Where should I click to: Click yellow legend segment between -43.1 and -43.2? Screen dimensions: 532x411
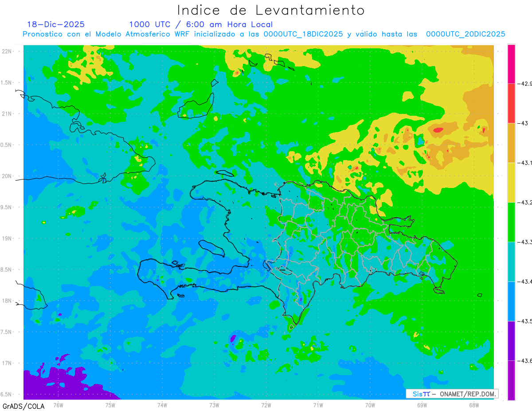pos(511,182)
